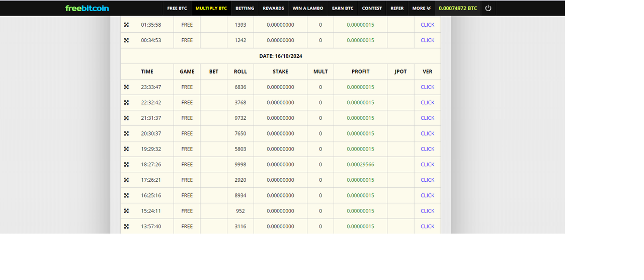
Task: Click the ROLL column header
Action: pyautogui.click(x=240, y=72)
